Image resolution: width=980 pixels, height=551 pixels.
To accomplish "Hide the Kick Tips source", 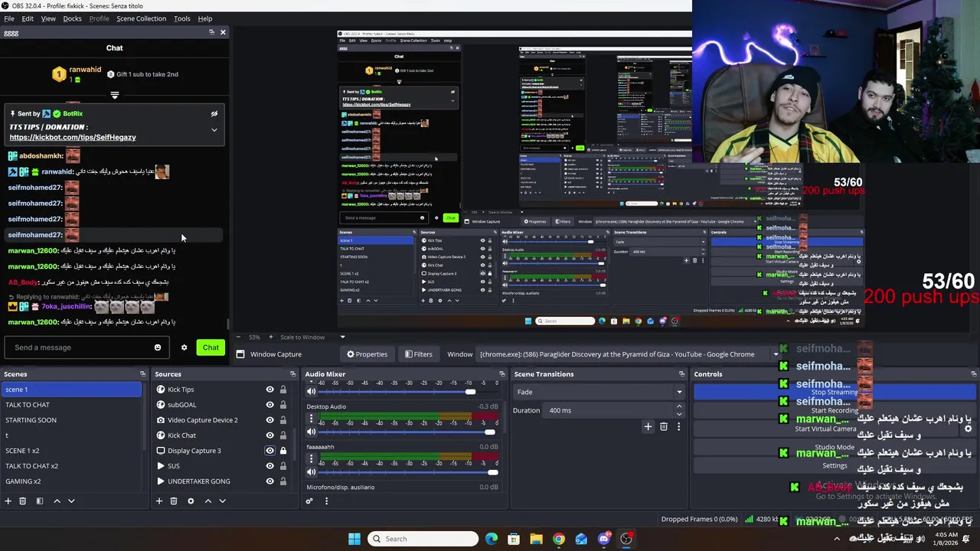I will (x=269, y=390).
